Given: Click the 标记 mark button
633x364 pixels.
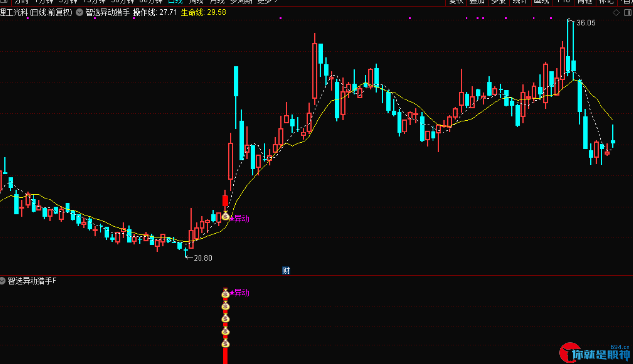Looking at the screenshot, I should 606,2.
